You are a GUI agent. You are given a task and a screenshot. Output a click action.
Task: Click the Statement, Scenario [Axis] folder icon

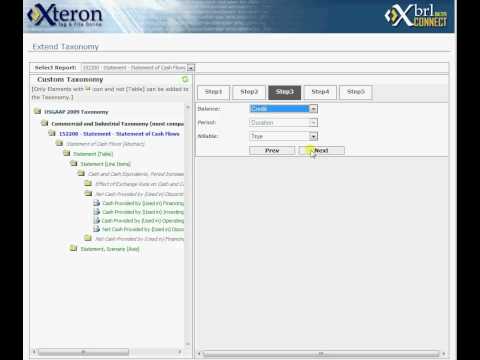pyautogui.click(x=73, y=248)
